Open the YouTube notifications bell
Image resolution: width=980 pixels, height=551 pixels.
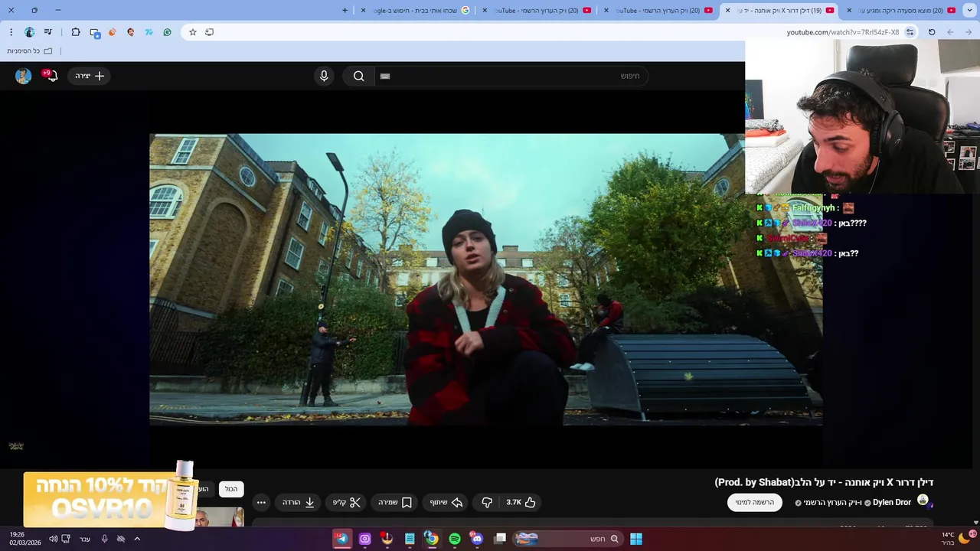(51, 76)
